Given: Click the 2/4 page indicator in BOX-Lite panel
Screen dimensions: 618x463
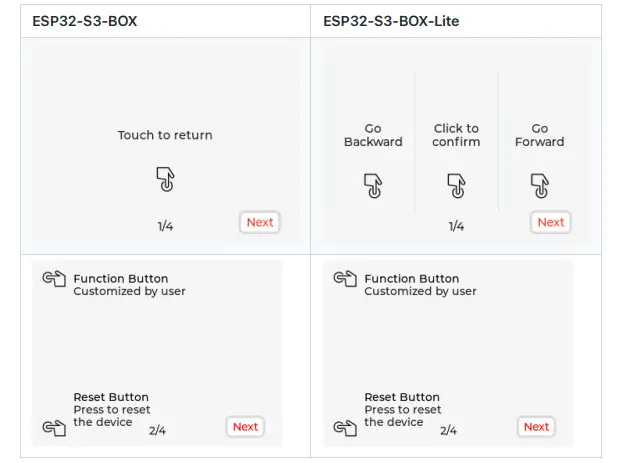Looking at the screenshot, I should [448, 431].
